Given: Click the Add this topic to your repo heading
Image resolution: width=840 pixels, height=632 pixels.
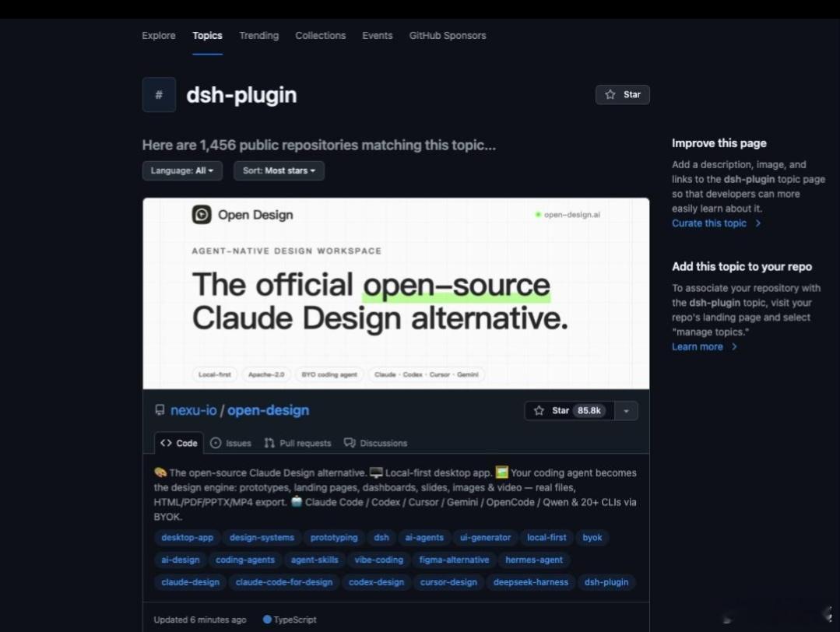Looking at the screenshot, I should 742,267.
